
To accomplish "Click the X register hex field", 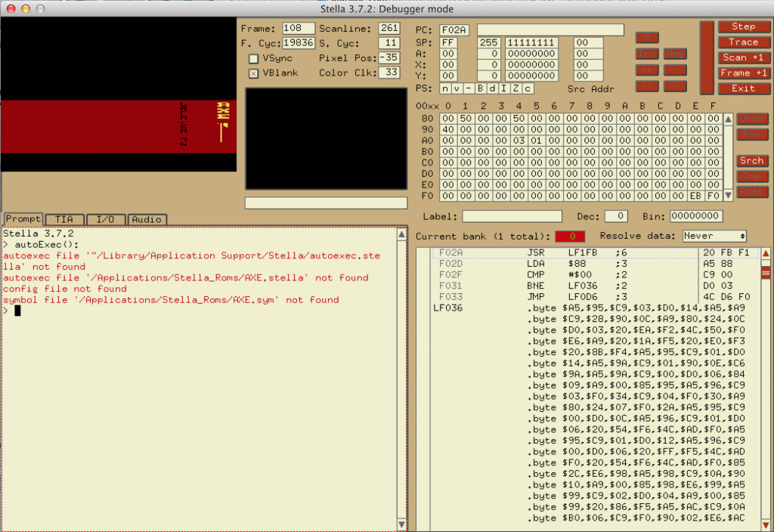I will click(448, 65).
